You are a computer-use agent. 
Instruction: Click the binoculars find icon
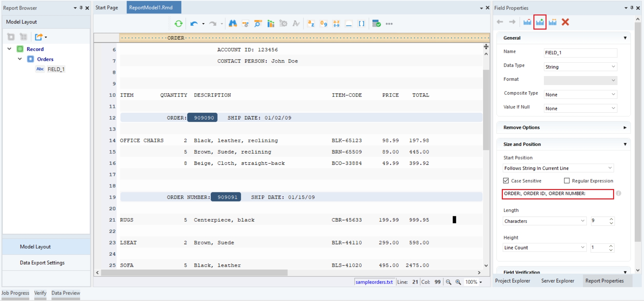point(233,24)
